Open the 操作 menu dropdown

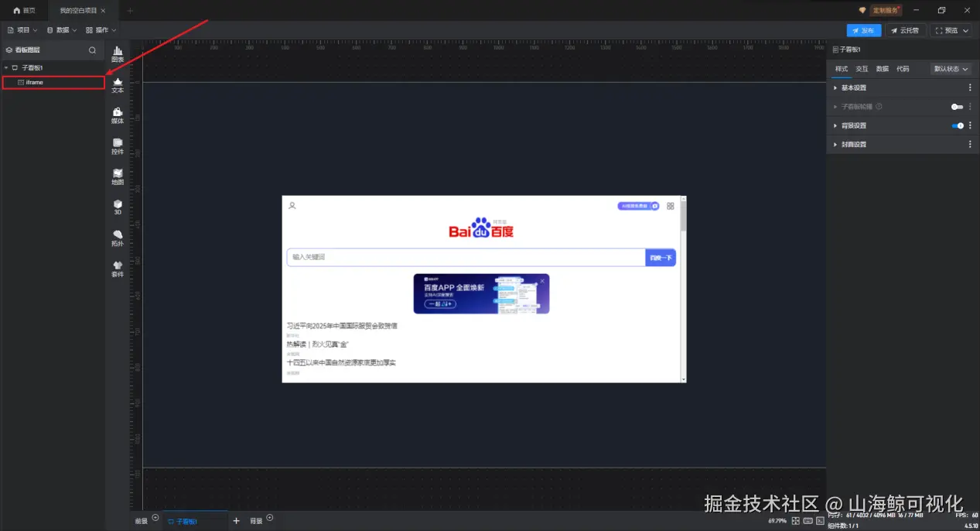click(101, 30)
